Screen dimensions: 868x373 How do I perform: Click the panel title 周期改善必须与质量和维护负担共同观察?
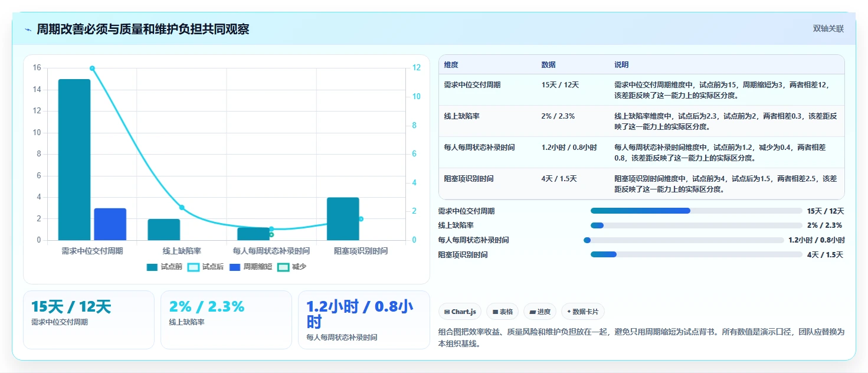click(x=143, y=30)
